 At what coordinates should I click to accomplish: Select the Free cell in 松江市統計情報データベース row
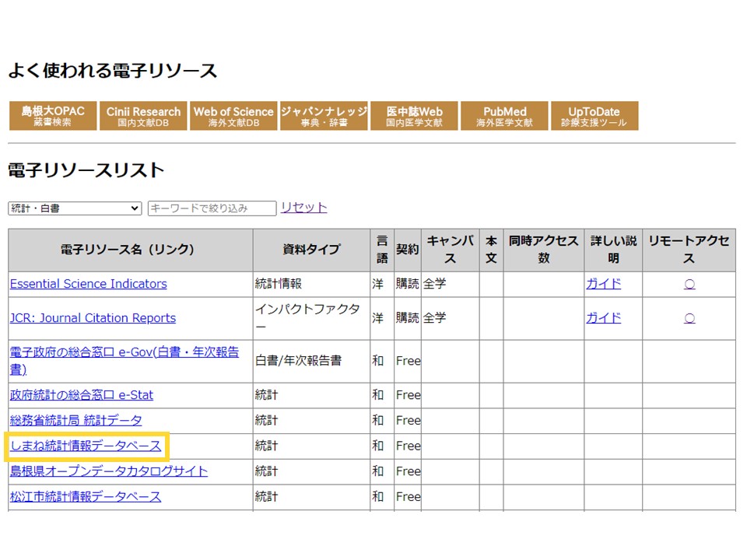coord(408,497)
